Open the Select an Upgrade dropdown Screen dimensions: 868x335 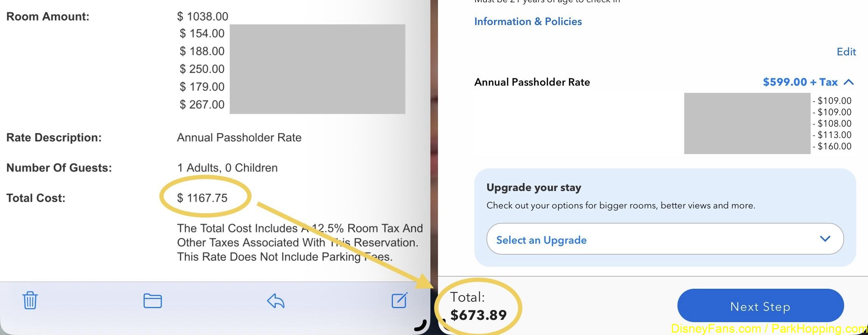(665, 239)
